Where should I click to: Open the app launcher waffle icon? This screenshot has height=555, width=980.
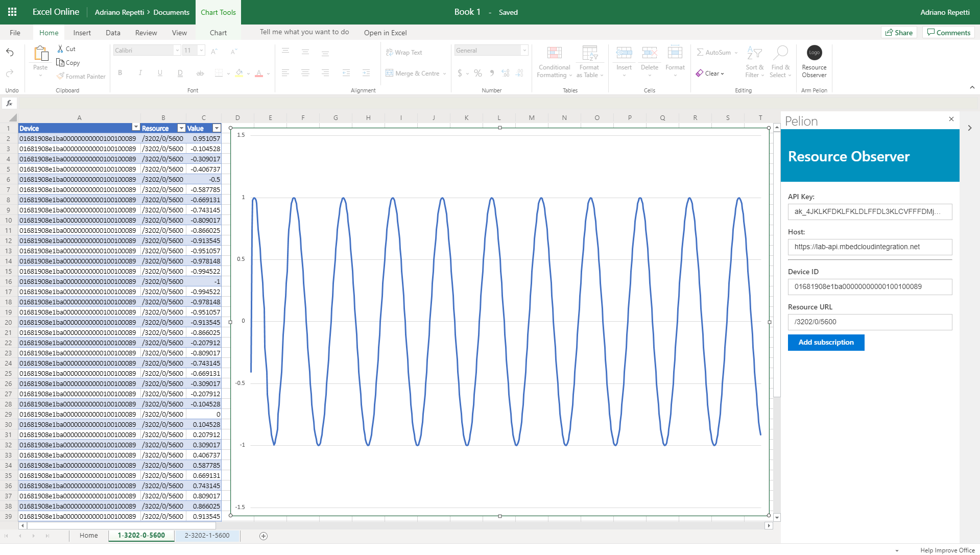[x=12, y=12]
